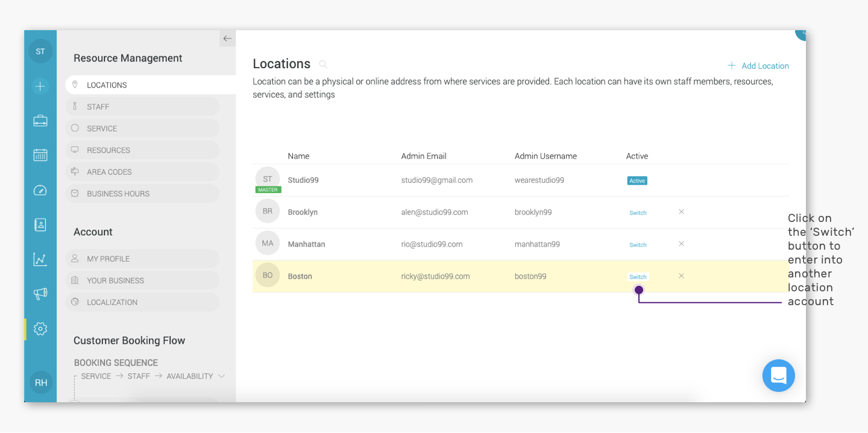Delete the Boston location with X
This screenshot has height=433, width=868.
click(x=681, y=276)
